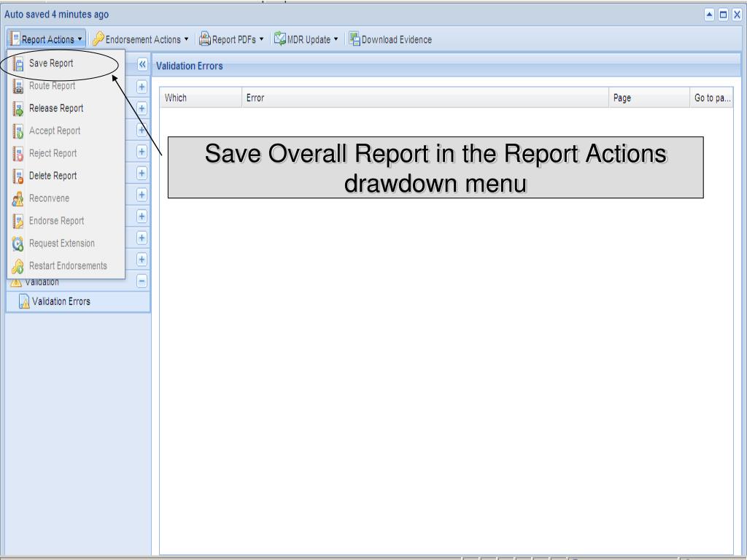Sort by the Page column header
Screen dimensions: 747x560
[649, 98]
